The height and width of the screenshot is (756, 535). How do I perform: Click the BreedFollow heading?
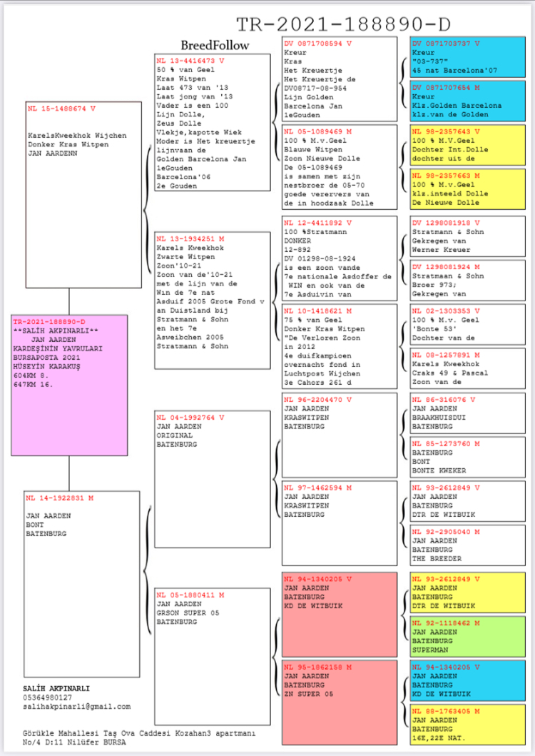coord(215,45)
